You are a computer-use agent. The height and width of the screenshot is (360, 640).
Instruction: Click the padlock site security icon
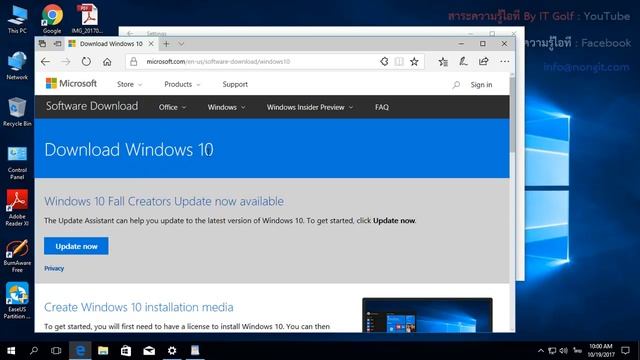point(133,62)
